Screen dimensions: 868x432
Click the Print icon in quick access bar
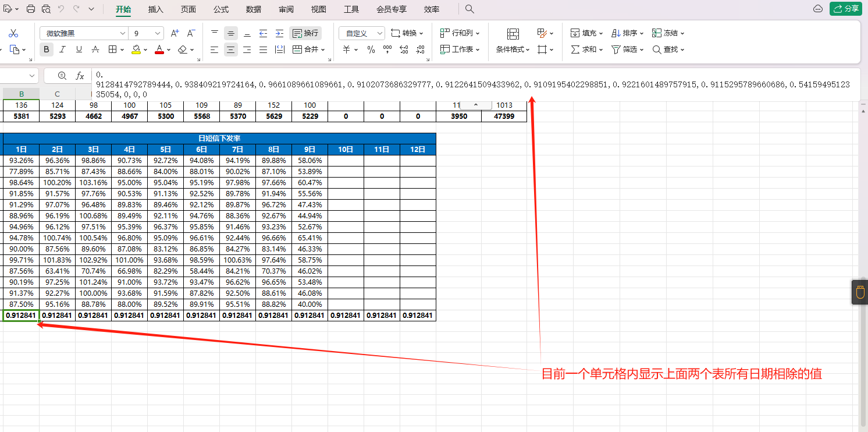(31, 9)
